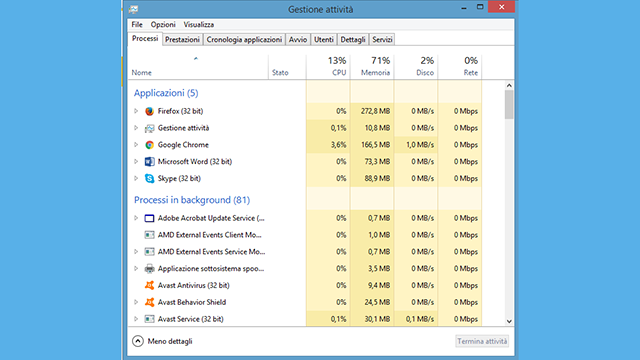Sort by the Stato column header
The height and width of the screenshot is (360, 640).
click(287, 67)
